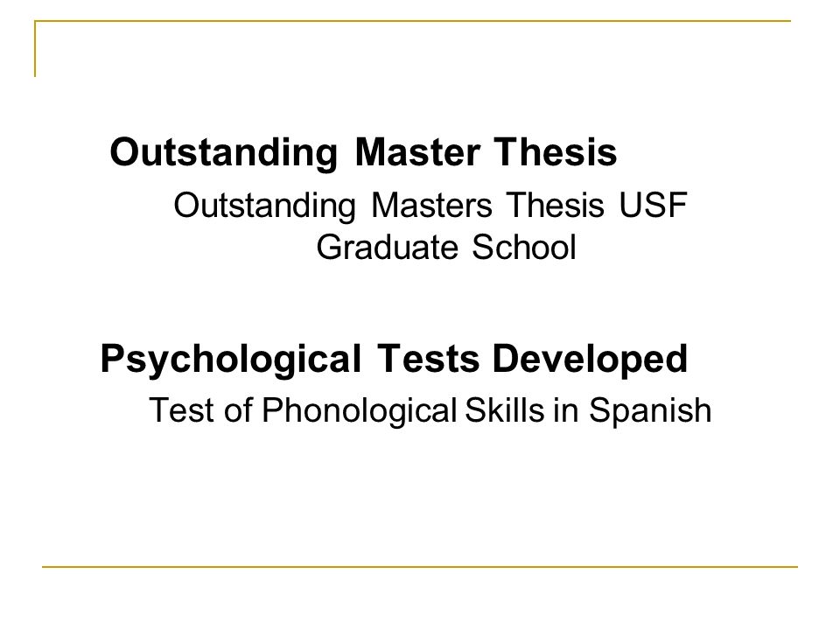
Task: Click the gold vertical corner line at top-left
Action: tap(35, 49)
